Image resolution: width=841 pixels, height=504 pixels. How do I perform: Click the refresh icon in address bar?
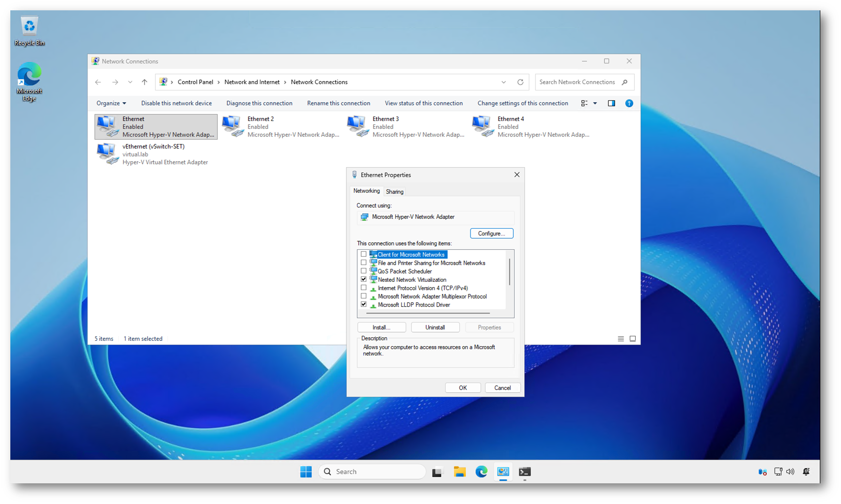tap(520, 82)
